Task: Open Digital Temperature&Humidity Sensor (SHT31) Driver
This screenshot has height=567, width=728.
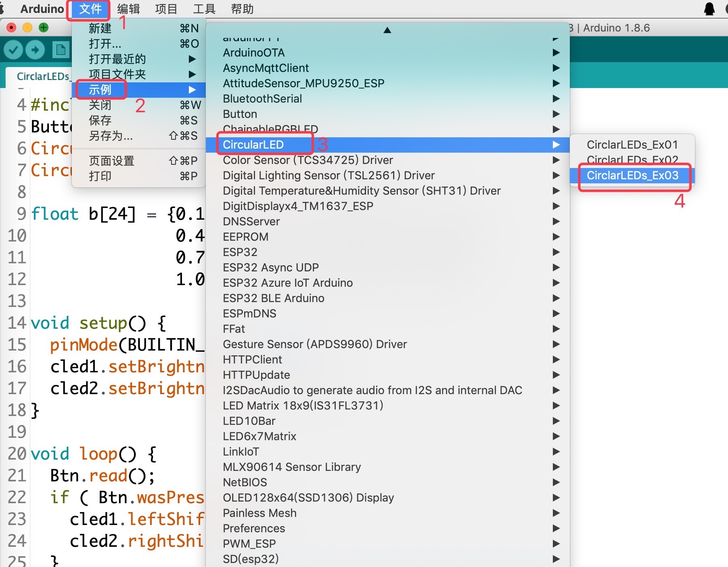Action: (387, 191)
